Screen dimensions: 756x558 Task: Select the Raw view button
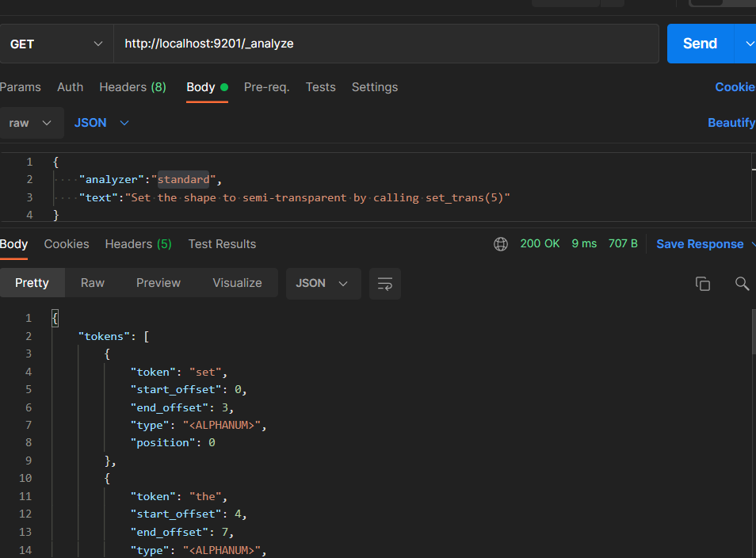pyautogui.click(x=93, y=283)
